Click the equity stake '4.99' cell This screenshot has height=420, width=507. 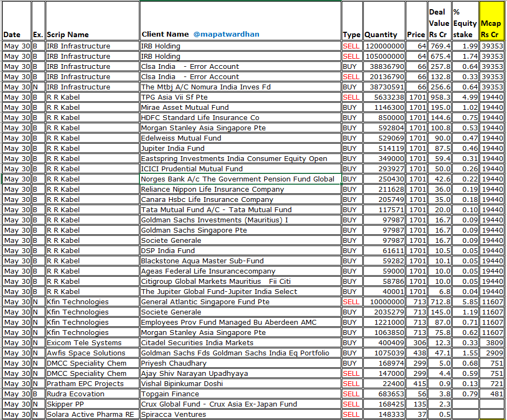tap(466, 97)
